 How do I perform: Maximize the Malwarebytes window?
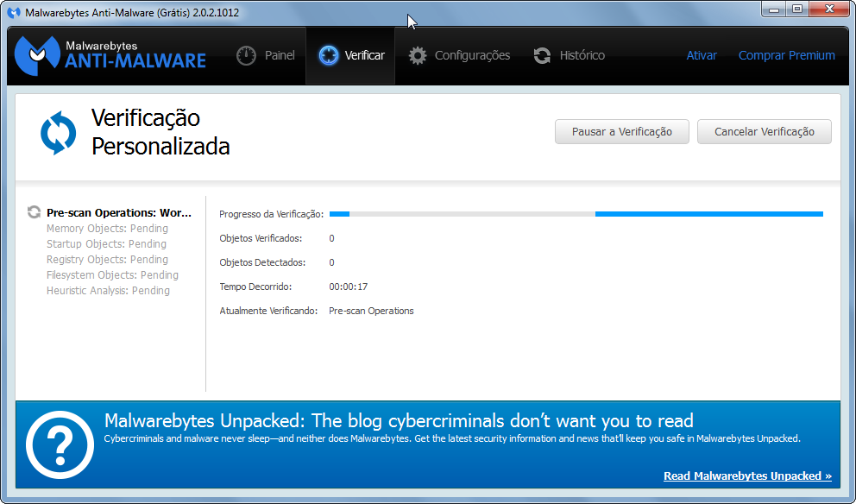click(x=797, y=9)
